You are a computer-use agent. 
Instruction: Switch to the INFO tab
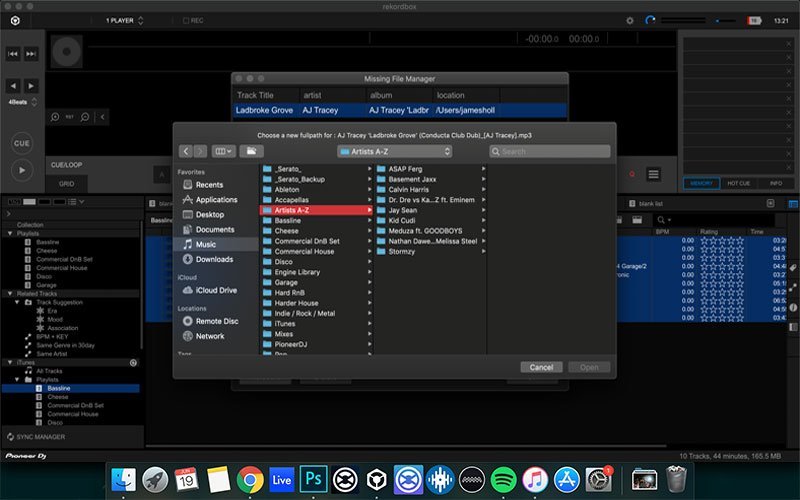[x=776, y=184]
